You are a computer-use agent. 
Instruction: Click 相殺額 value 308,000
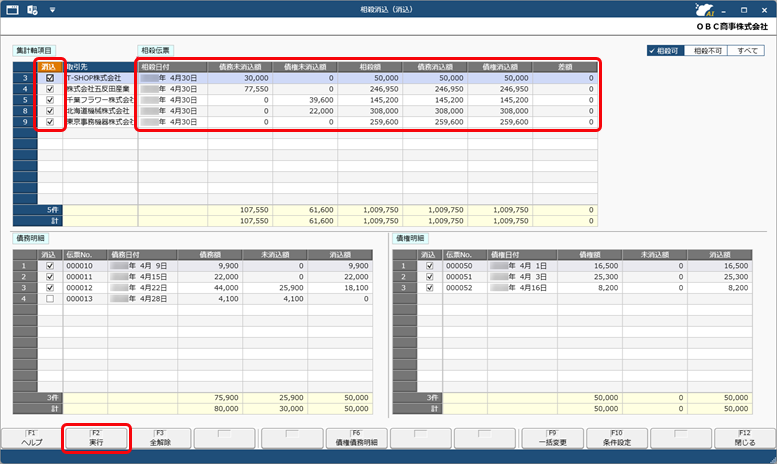pos(384,111)
